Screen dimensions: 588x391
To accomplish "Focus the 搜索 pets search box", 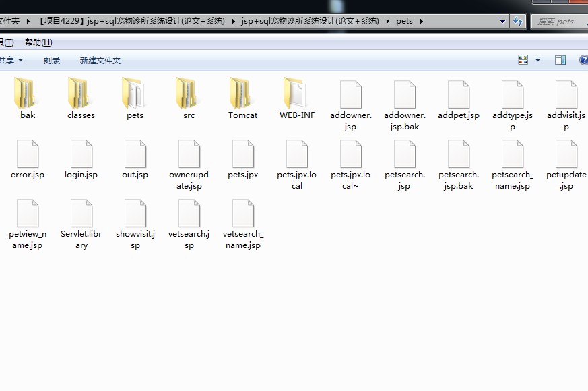I will (560, 22).
